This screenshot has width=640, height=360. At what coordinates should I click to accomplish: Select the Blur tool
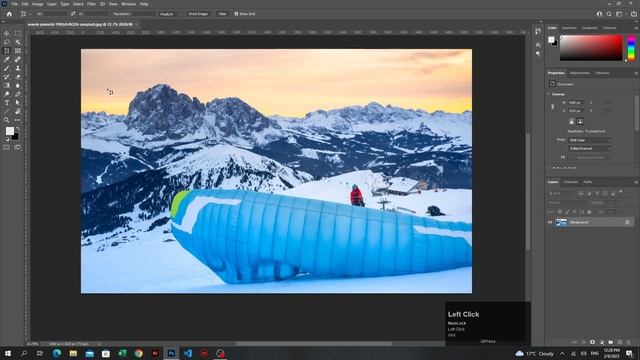(18, 85)
